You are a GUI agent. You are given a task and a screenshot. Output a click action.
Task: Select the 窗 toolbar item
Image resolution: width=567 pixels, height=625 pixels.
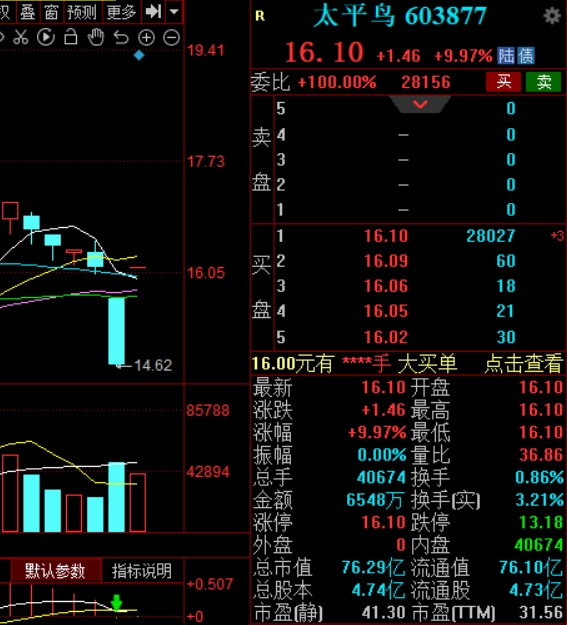[x=51, y=12]
